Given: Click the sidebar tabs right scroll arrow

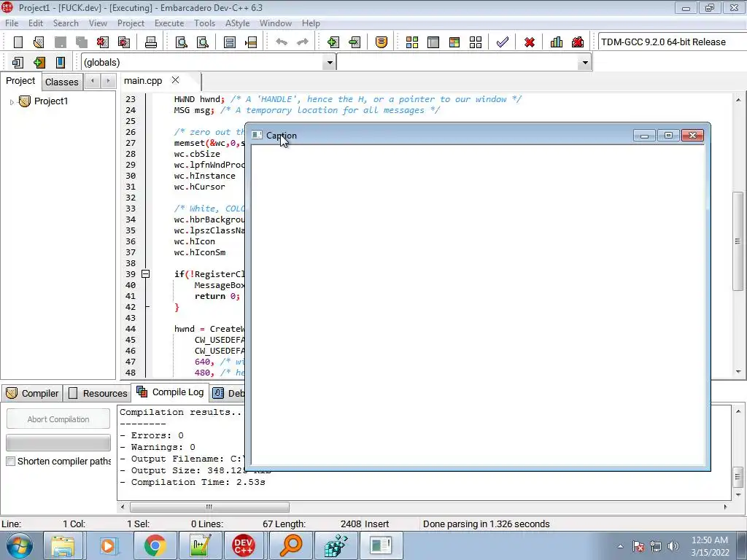Looking at the screenshot, I should point(108,81).
